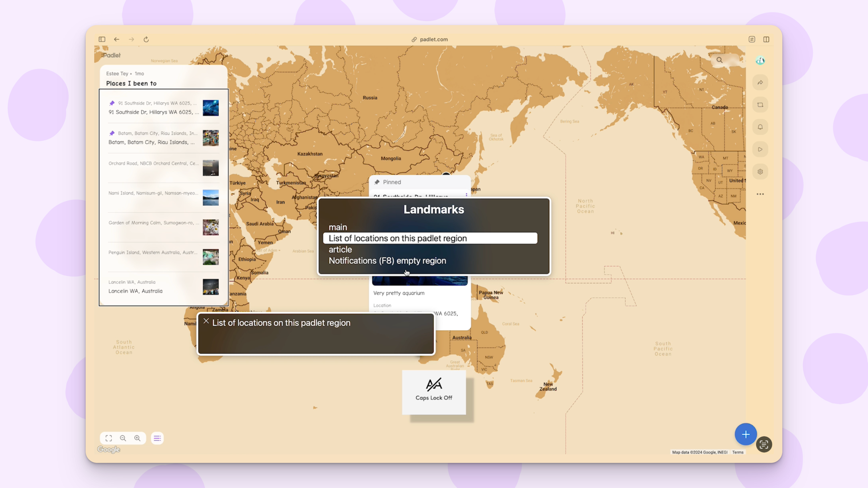This screenshot has height=488, width=868.
Task: Open the Lancelin night sky thumbnail
Action: pyautogui.click(x=211, y=287)
